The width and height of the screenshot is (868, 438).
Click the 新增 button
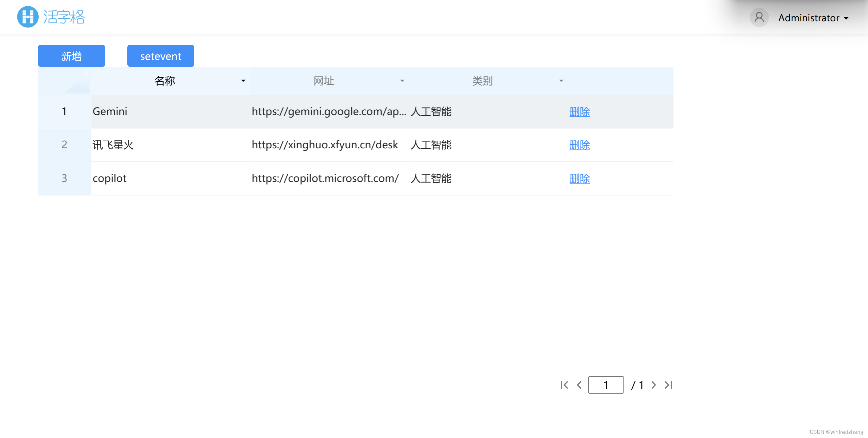click(x=71, y=56)
